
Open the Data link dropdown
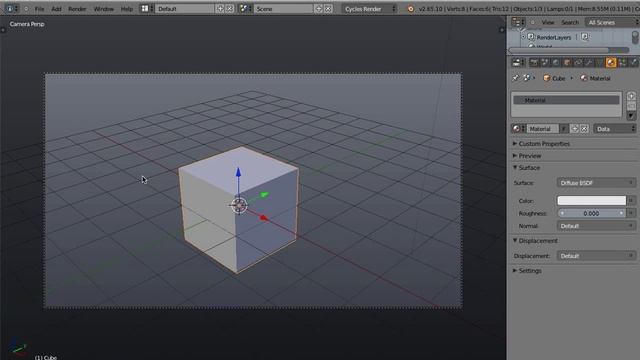615,129
